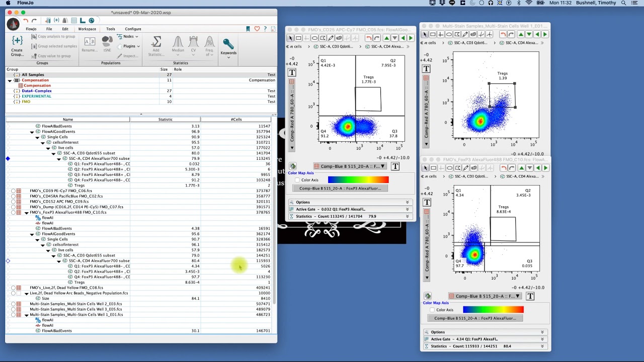
Task: Select the rectangle gate tool in CD25 FMO window
Action: [298, 38]
